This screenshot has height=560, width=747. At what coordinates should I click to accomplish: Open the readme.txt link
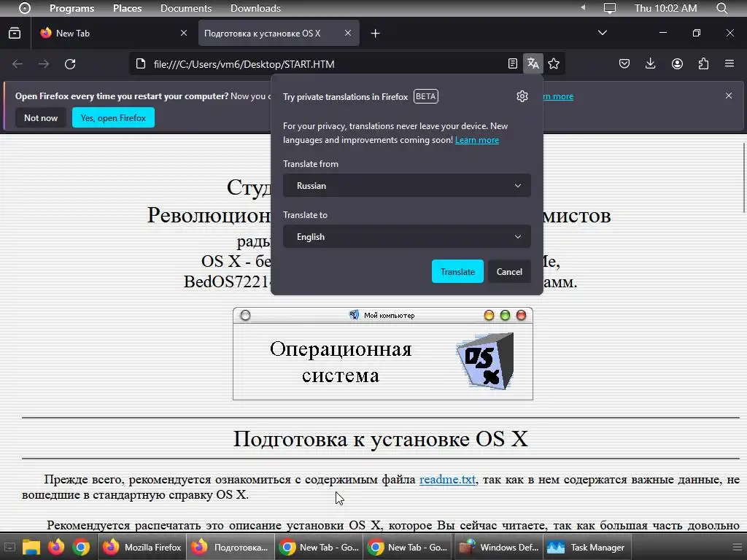[x=447, y=480]
